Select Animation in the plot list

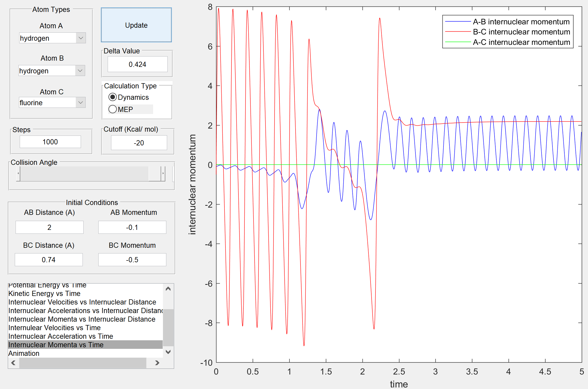tap(24, 353)
